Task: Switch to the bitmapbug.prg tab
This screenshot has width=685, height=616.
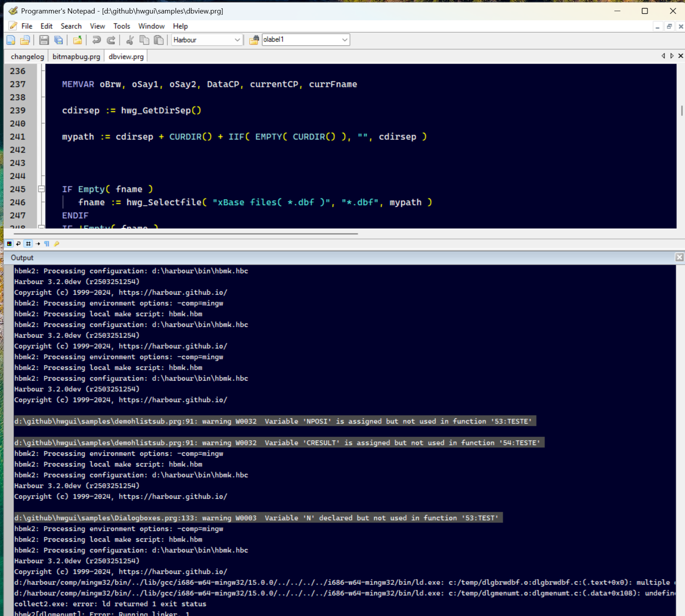Action: 76,56
